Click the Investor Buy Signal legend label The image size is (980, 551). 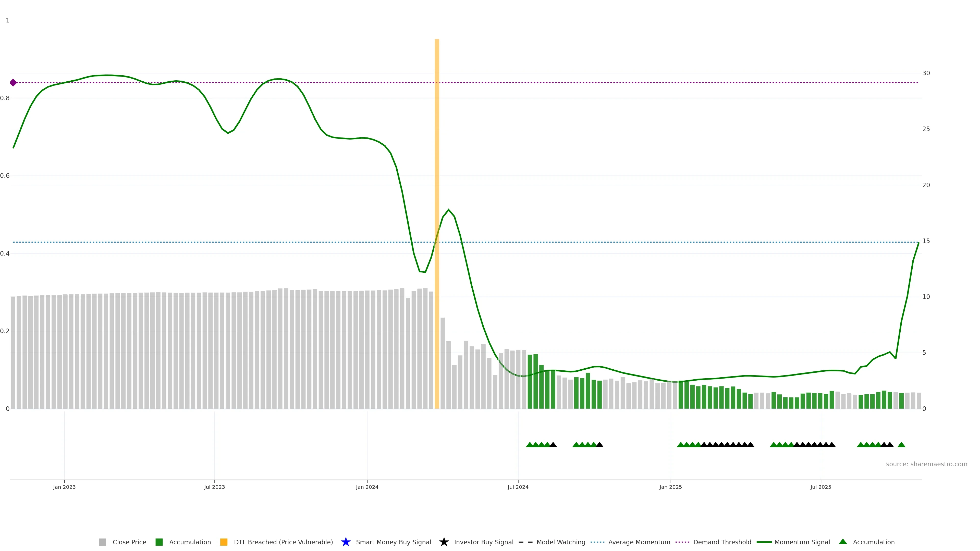[484, 542]
